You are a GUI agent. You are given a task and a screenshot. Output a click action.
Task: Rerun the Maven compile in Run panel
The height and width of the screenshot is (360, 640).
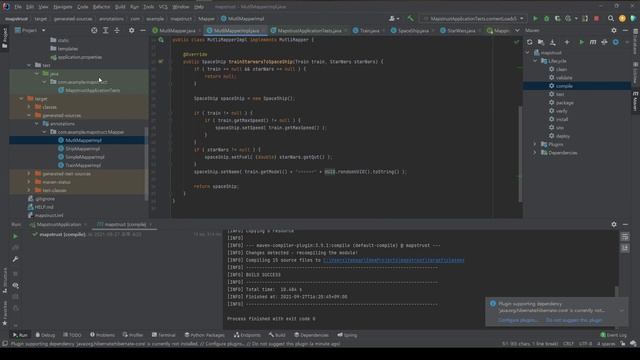coord(15,236)
